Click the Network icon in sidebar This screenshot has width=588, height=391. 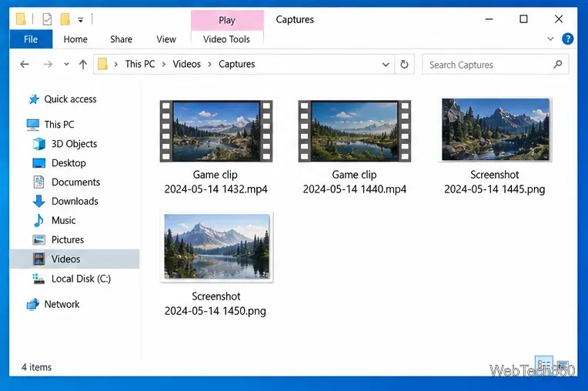click(x=33, y=304)
